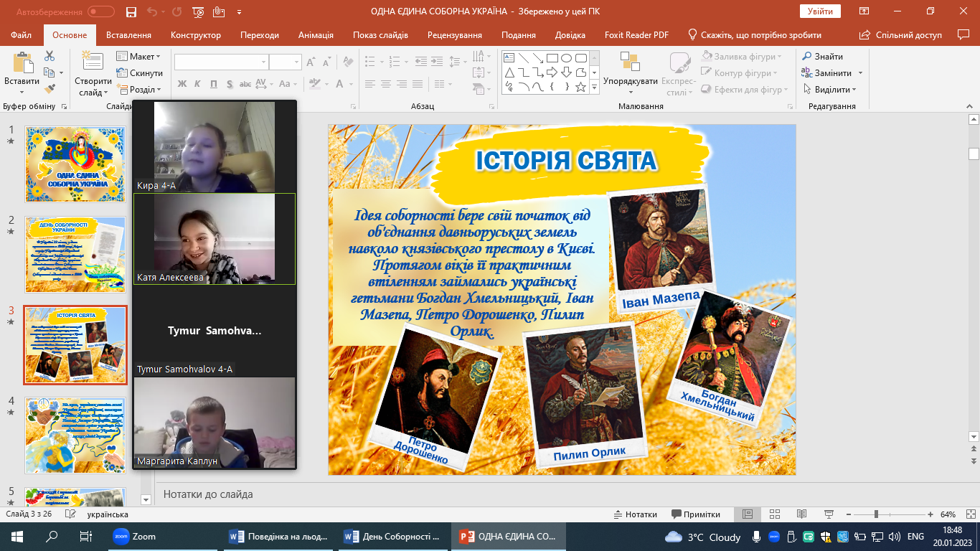Screen dimensions: 980x551
Task: Select the oval shape in shapes gallery
Action: pyautogui.click(x=566, y=58)
